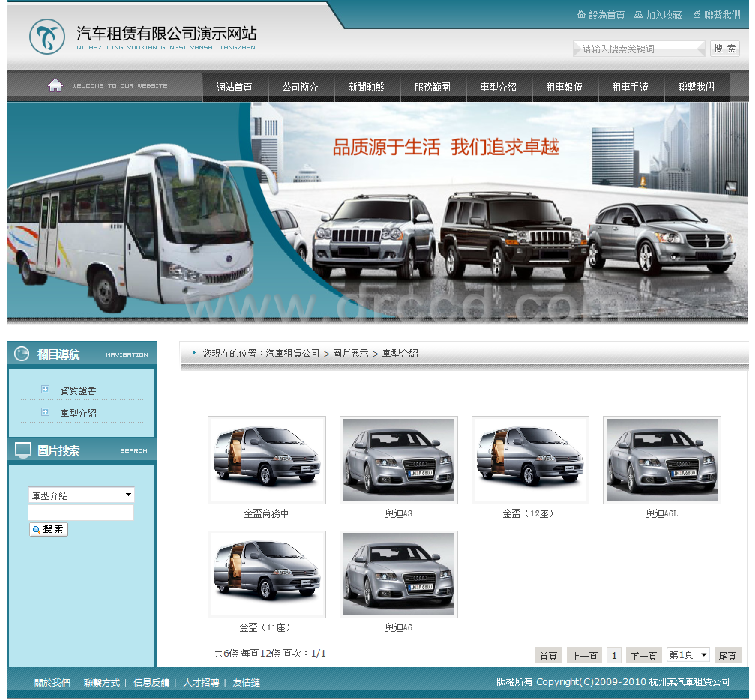Click the 圖片搜索 monitor icon
Screen dimensions: 755x700
23,450
